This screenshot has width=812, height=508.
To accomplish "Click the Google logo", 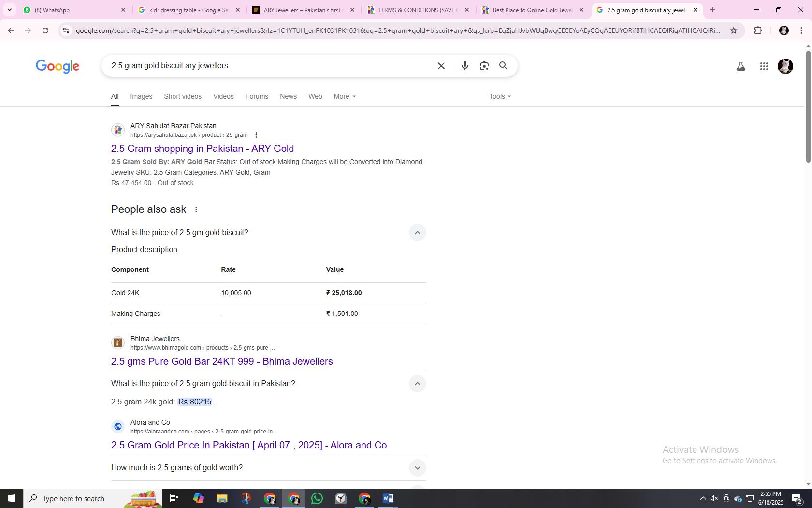I will 58,66.
